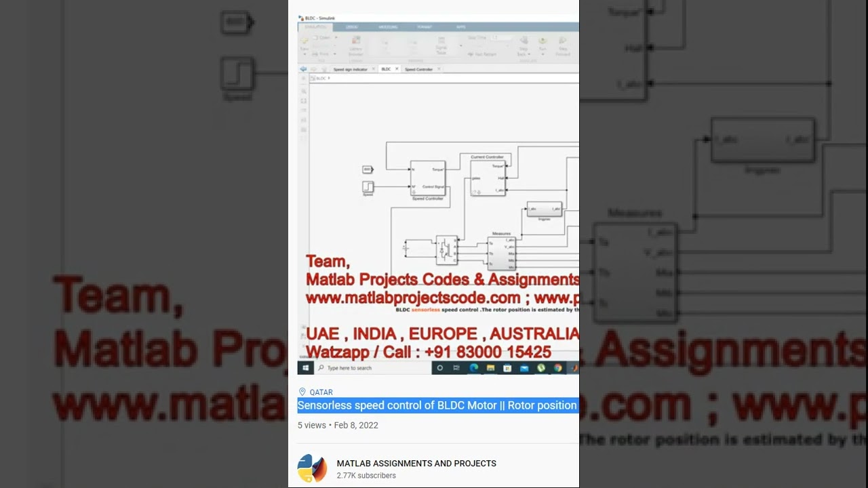Switch to the DEBUG ribbon tab
This screenshot has width=868, height=488.
point(352,27)
